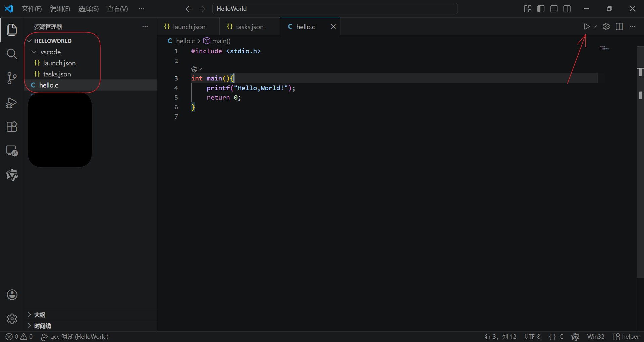
Task: Open Accounts menu in activity bar
Action: (12, 295)
